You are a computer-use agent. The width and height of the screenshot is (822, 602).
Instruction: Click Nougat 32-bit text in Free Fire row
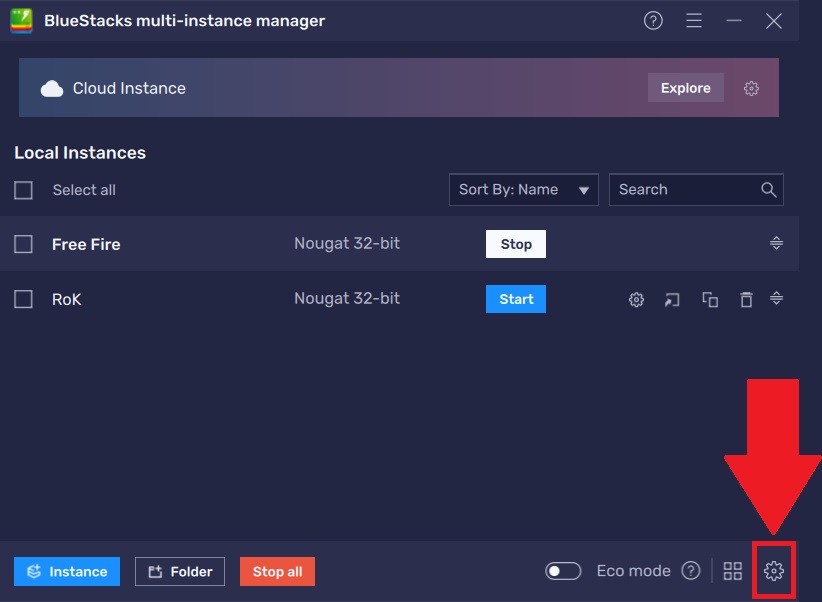347,243
